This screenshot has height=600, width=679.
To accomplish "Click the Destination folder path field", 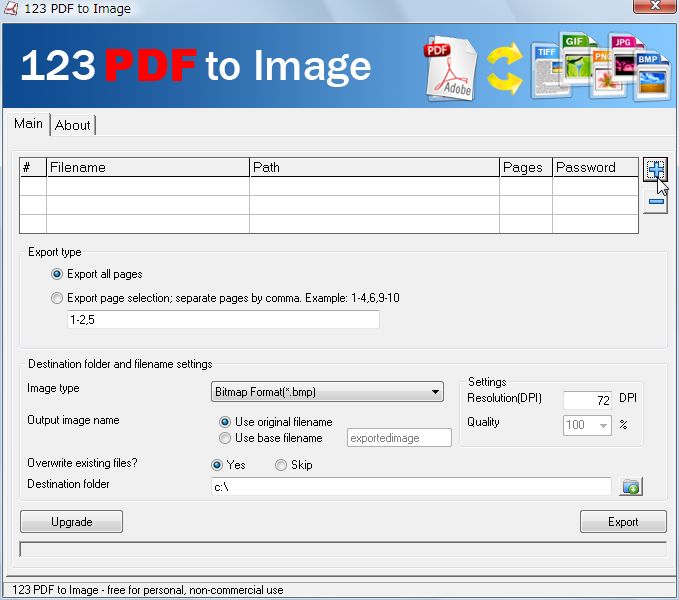I will tap(411, 487).
